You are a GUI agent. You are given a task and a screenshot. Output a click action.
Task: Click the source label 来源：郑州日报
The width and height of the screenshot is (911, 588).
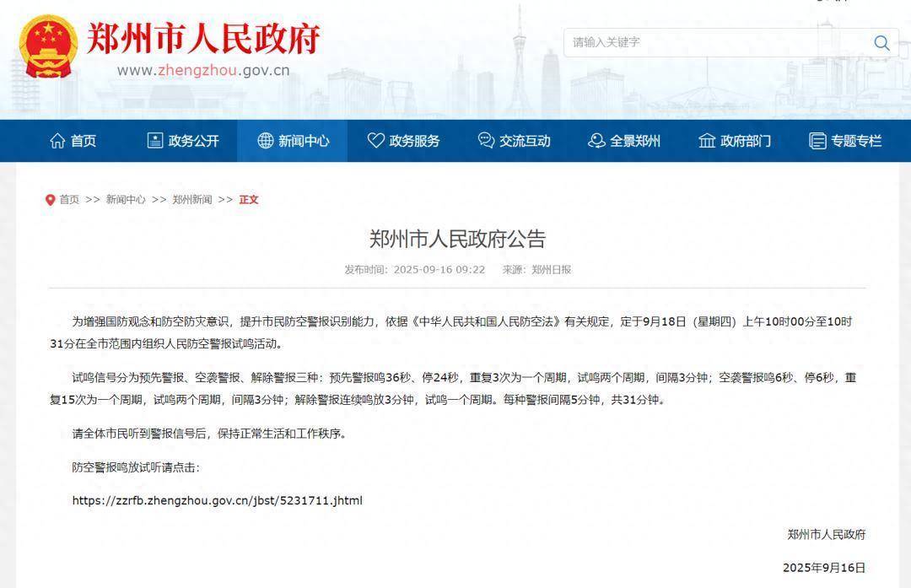(x=536, y=270)
